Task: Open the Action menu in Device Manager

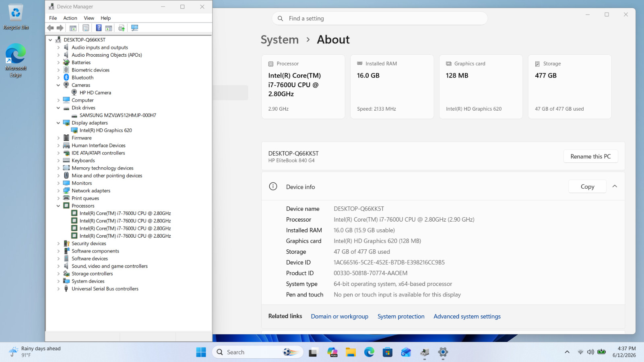Action: 70,18
